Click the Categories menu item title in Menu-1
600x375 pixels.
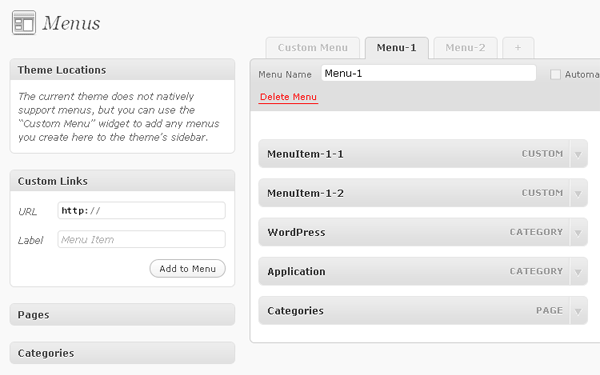click(295, 311)
